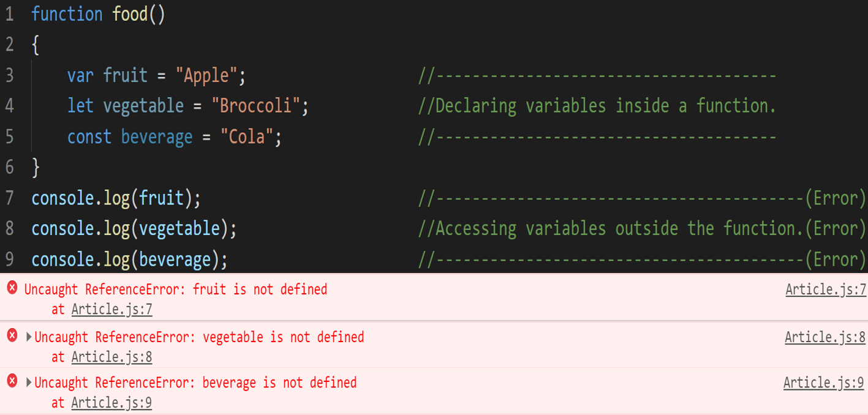The image size is (868, 415).
Task: Click the red error icon beside fruit error
Action: 12,287
